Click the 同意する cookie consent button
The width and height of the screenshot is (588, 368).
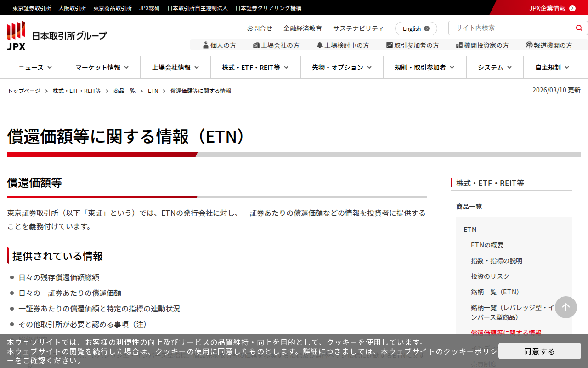click(540, 351)
